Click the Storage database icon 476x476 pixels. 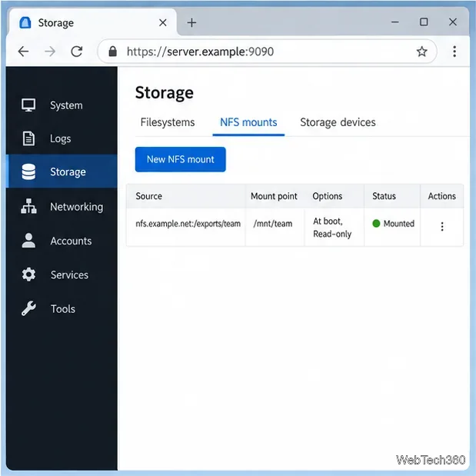click(x=28, y=171)
